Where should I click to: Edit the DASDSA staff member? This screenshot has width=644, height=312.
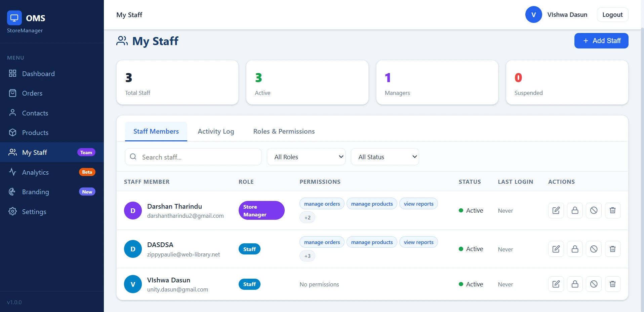556,249
